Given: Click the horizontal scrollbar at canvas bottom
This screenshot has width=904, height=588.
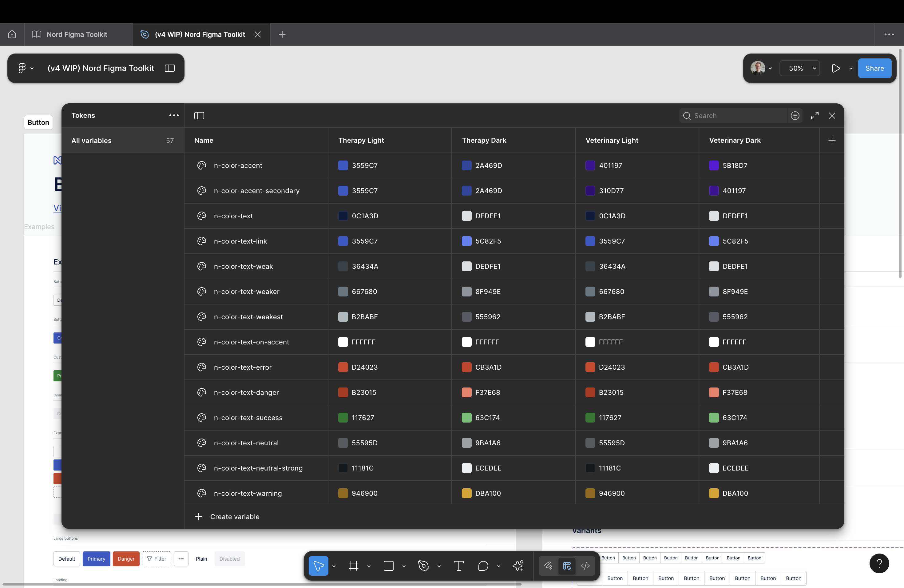Looking at the screenshot, I should click(x=262, y=584).
